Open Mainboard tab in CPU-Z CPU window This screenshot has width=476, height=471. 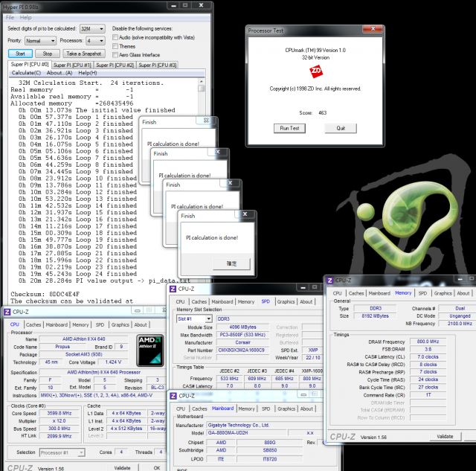[57, 325]
